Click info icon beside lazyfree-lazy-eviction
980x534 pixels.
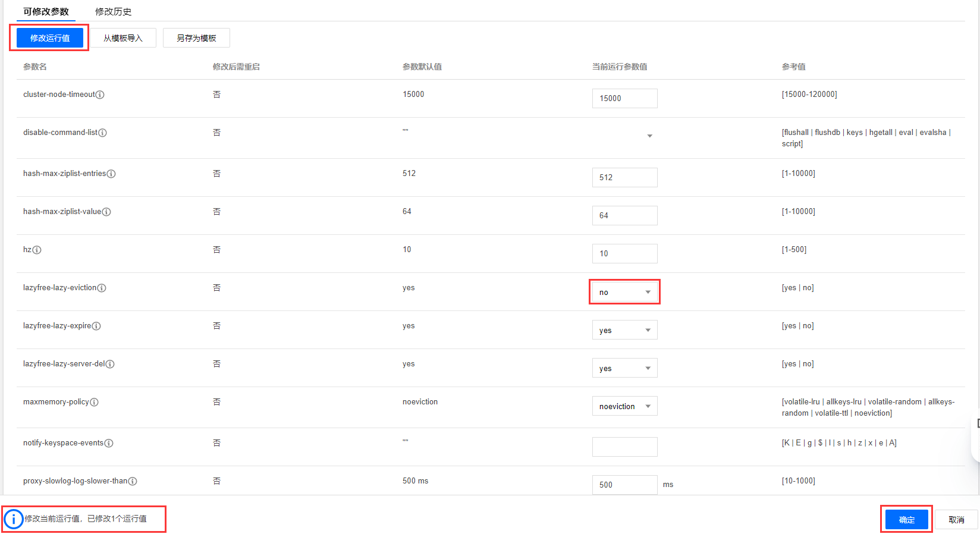[102, 288]
